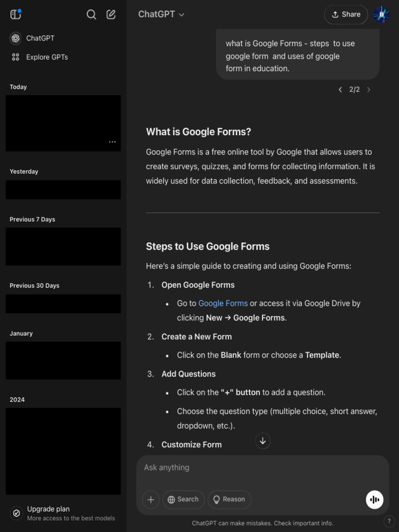The height and width of the screenshot is (532, 399).
Task: Click the plus attach button
Action: (151, 499)
